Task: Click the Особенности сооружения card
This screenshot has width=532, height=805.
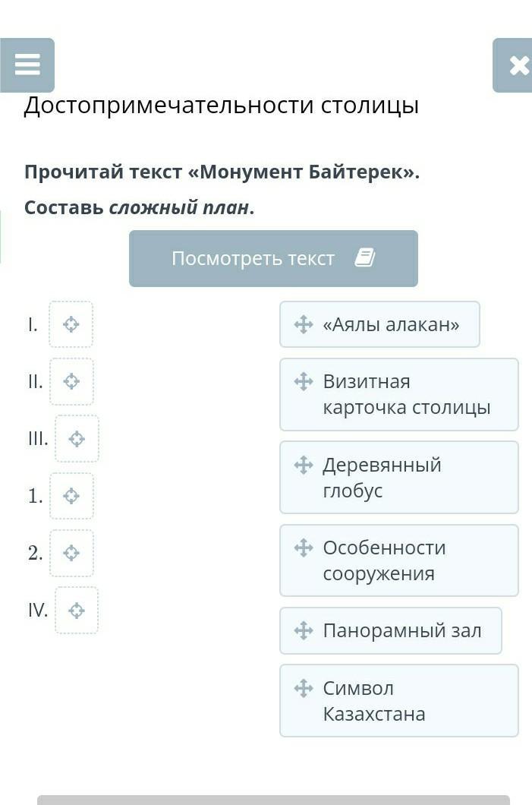Action: (x=398, y=560)
